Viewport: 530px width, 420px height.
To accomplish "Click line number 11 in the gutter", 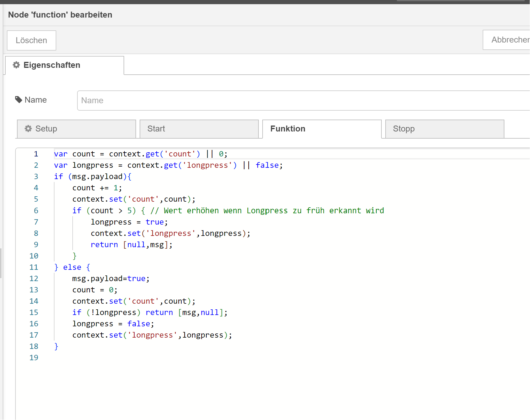I will (x=34, y=267).
